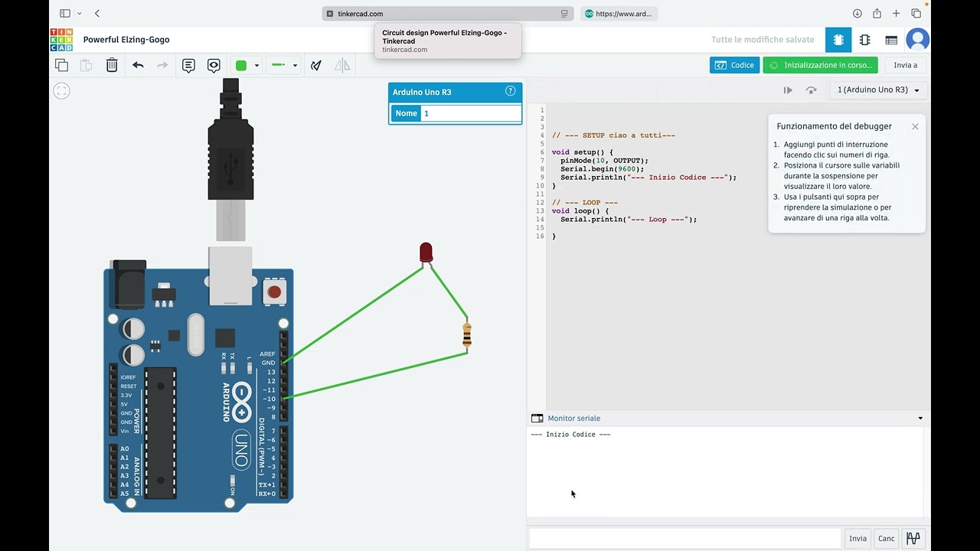Delete selection with the trash icon
The height and width of the screenshot is (551, 980).
pos(112,65)
